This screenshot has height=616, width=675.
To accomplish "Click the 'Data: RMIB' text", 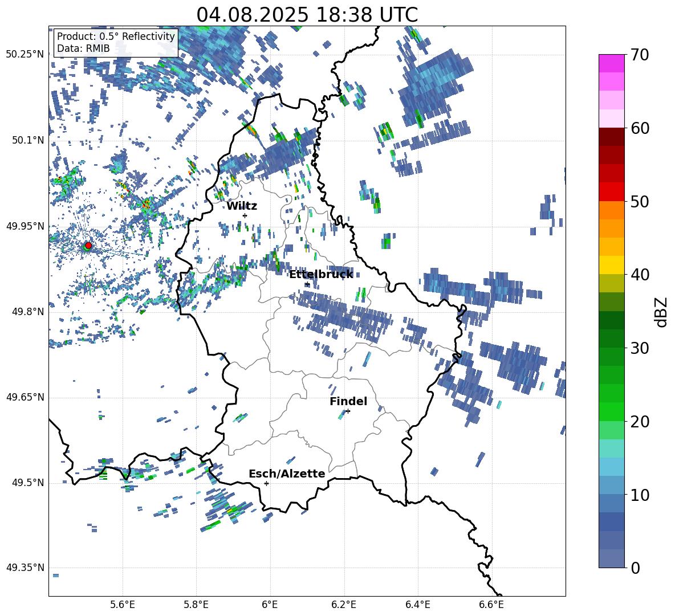I will click(83, 48).
